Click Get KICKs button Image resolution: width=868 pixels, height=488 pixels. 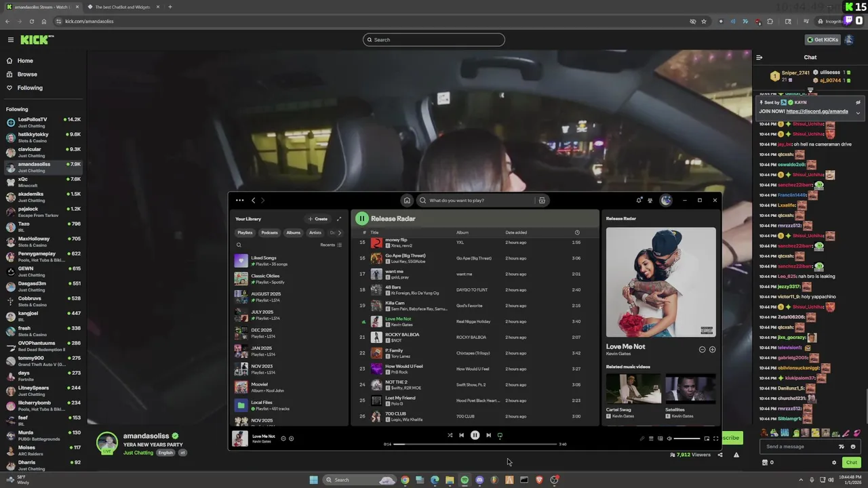[x=822, y=39]
